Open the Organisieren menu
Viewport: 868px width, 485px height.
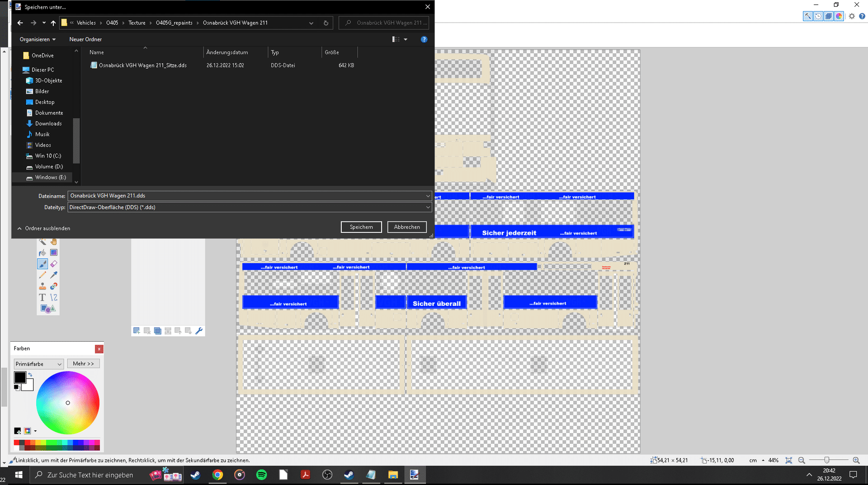point(38,39)
